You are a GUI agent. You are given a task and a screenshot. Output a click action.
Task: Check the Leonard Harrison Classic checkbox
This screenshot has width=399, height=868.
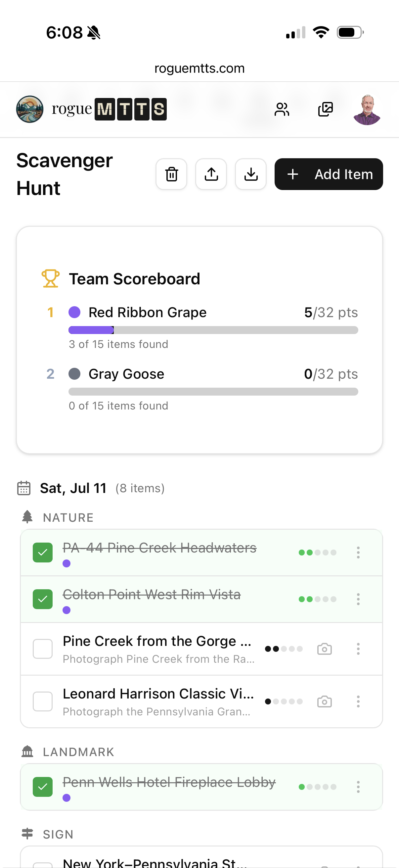click(x=43, y=701)
